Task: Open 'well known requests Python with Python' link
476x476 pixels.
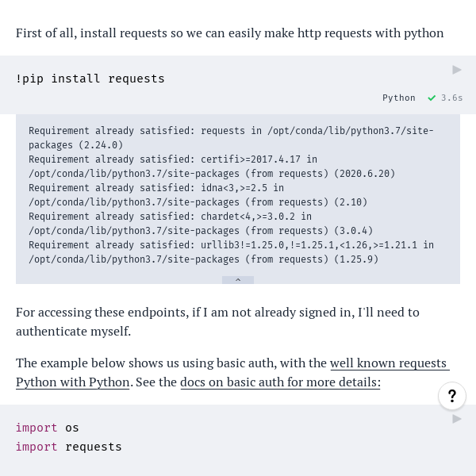Action: click(x=232, y=373)
